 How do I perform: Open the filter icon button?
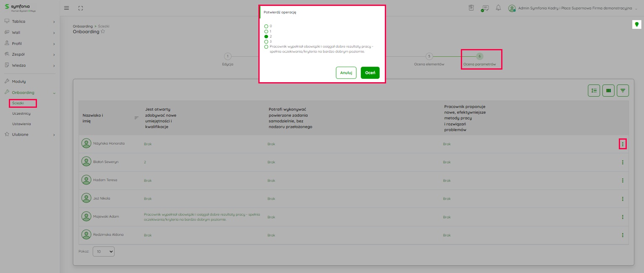point(623,90)
